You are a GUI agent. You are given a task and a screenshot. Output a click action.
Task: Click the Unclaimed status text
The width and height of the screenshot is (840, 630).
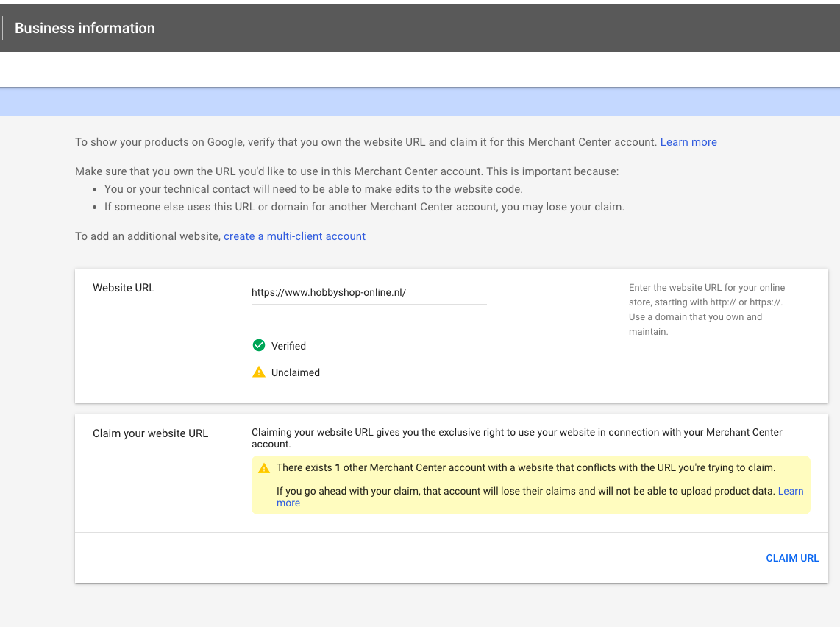[x=295, y=372]
